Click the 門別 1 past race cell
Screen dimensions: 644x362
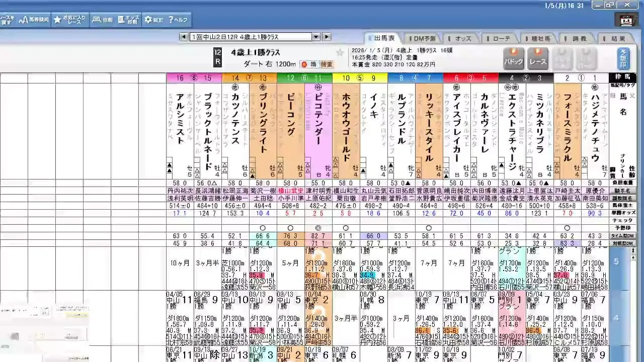[512, 318]
